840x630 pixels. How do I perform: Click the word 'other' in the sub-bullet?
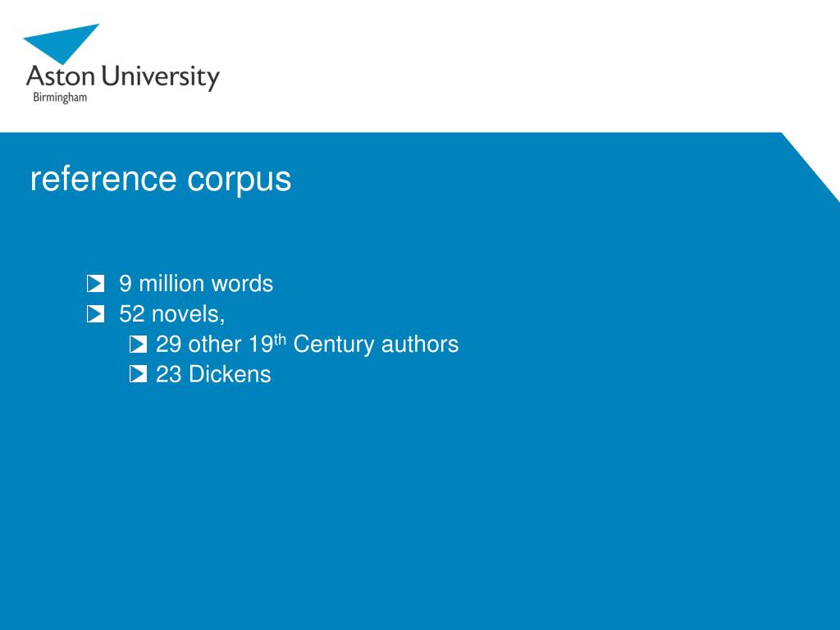click(214, 345)
